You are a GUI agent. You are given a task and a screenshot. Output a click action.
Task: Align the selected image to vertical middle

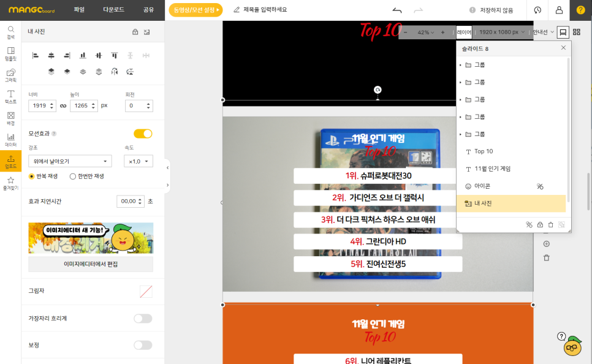pyautogui.click(x=99, y=56)
